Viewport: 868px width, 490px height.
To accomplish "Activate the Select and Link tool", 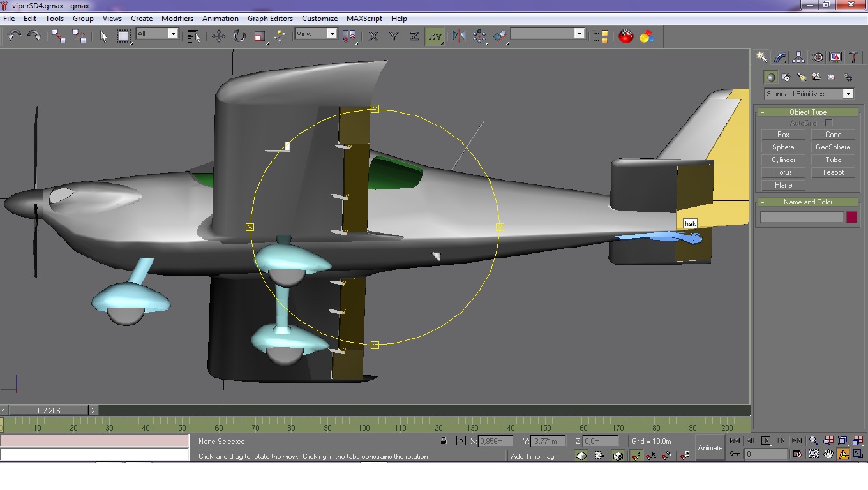I will tap(59, 36).
